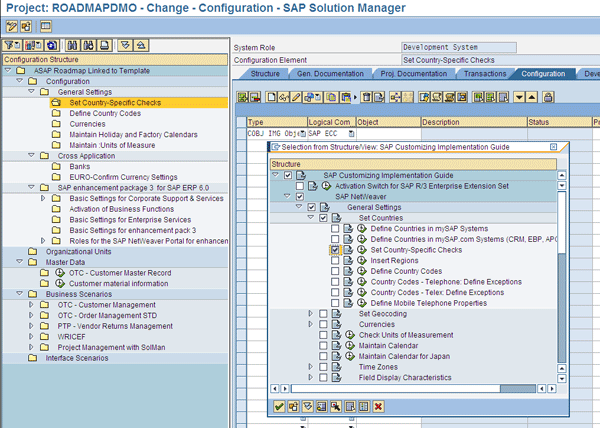Click the Copy icon in Configuration toolbar
Image resolution: width=600 pixels, height=428 pixels.
(x=331, y=97)
